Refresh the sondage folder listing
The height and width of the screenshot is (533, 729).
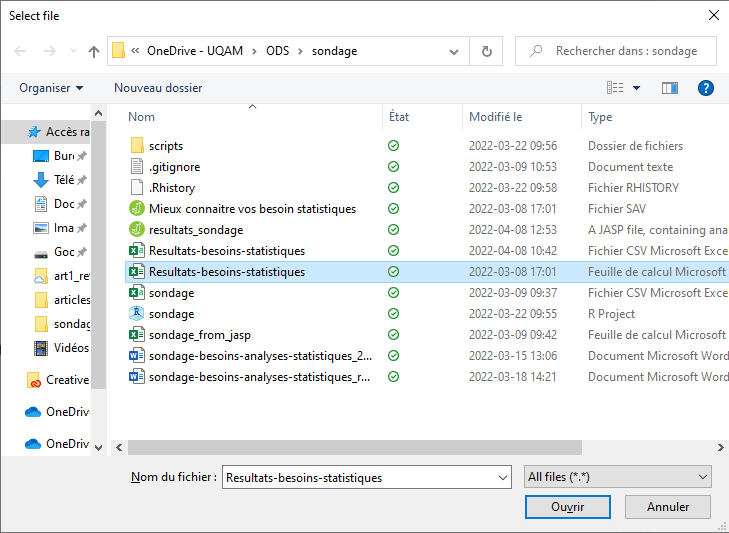(x=486, y=51)
